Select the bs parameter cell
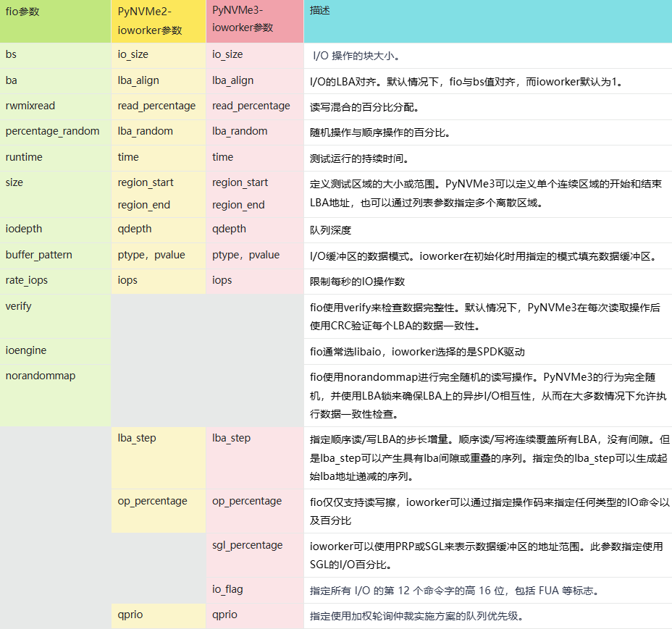Viewport: 672px width, 629px height. point(10,54)
